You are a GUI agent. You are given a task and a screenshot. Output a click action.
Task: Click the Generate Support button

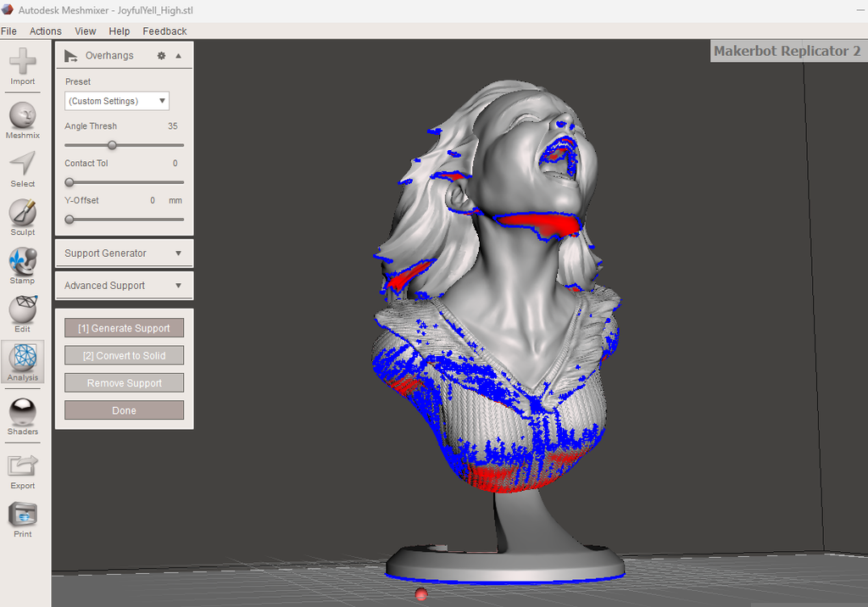pos(124,327)
